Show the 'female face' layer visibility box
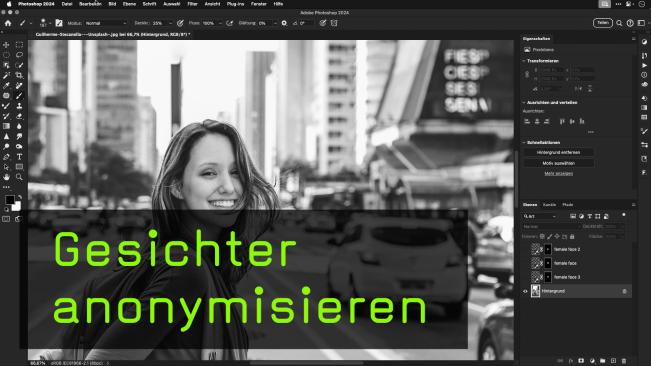Viewport: 651px width, 366px height. (525, 263)
